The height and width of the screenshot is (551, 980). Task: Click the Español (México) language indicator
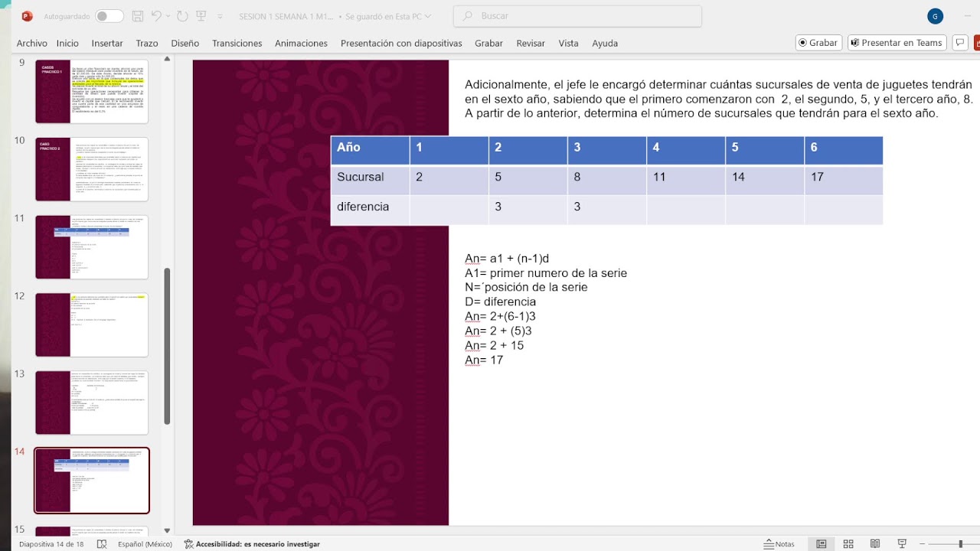pos(145,544)
